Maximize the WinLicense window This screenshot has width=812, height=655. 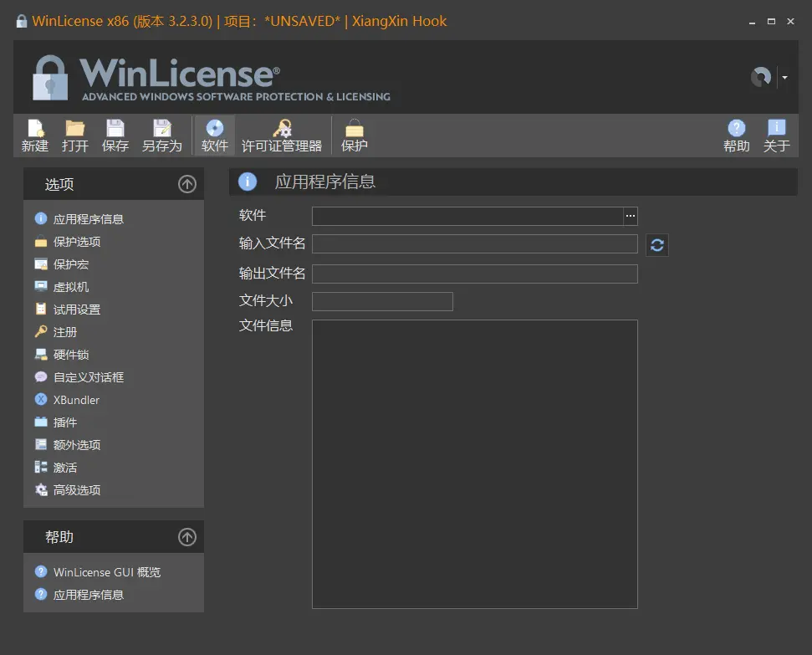(771, 21)
